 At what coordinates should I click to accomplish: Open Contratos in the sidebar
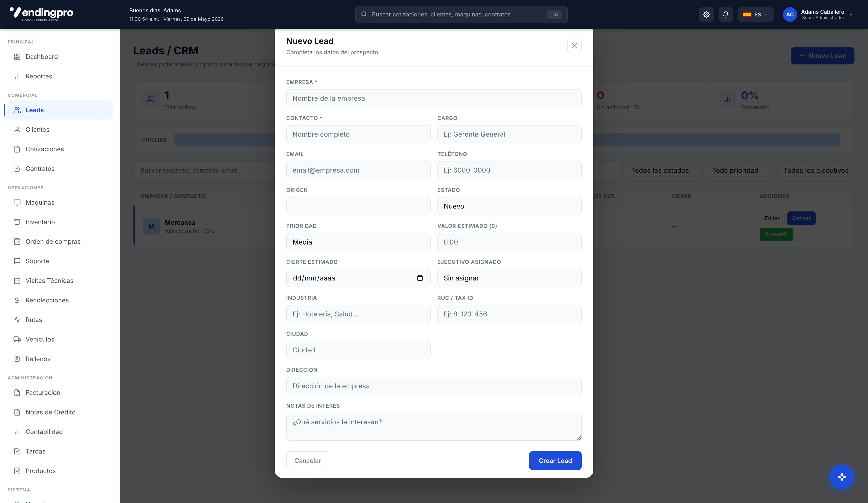(x=60, y=168)
